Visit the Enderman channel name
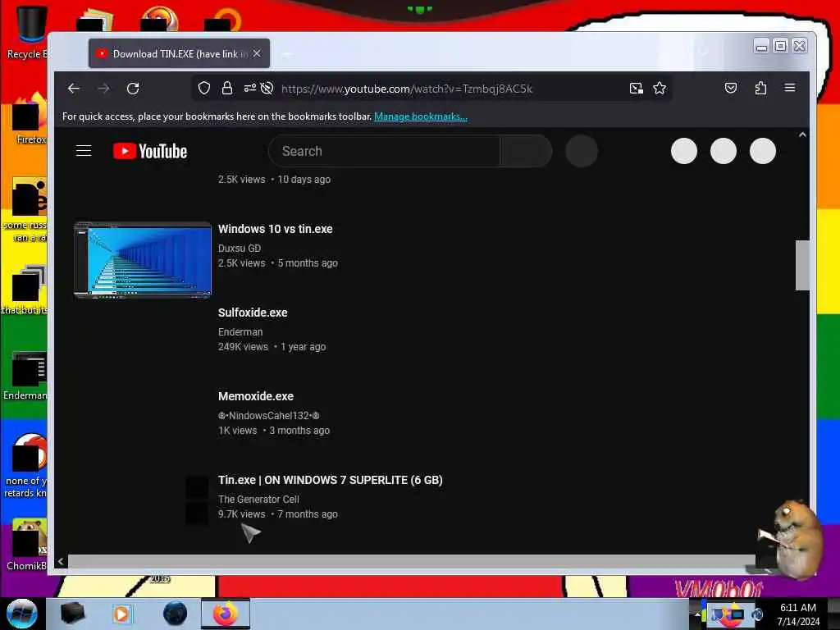Viewport: 840px width, 630px height. (240, 332)
